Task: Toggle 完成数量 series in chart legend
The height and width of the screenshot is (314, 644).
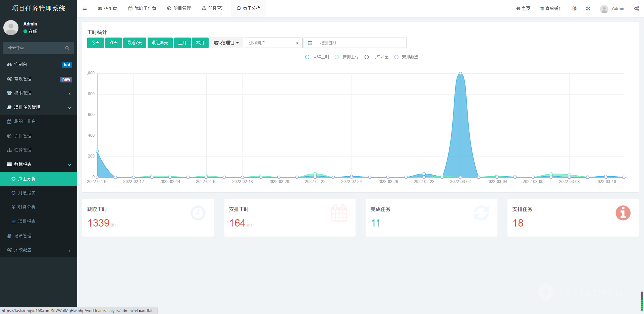Action: (376, 57)
